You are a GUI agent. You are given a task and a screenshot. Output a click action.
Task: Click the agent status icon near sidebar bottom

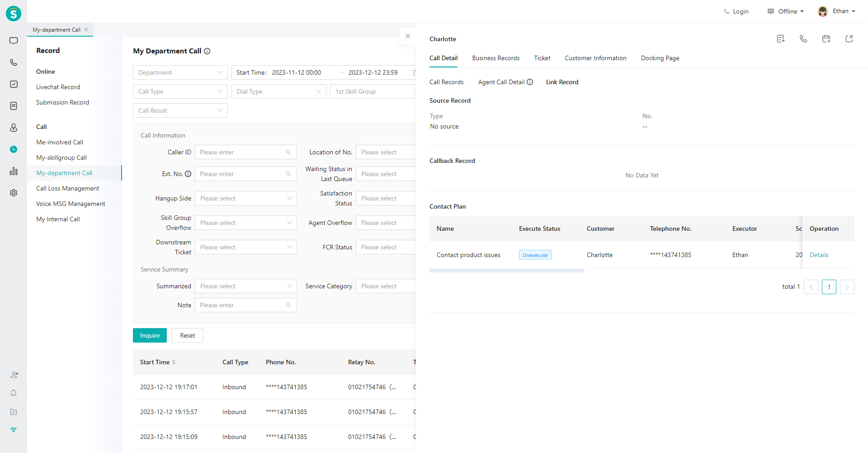click(14, 375)
